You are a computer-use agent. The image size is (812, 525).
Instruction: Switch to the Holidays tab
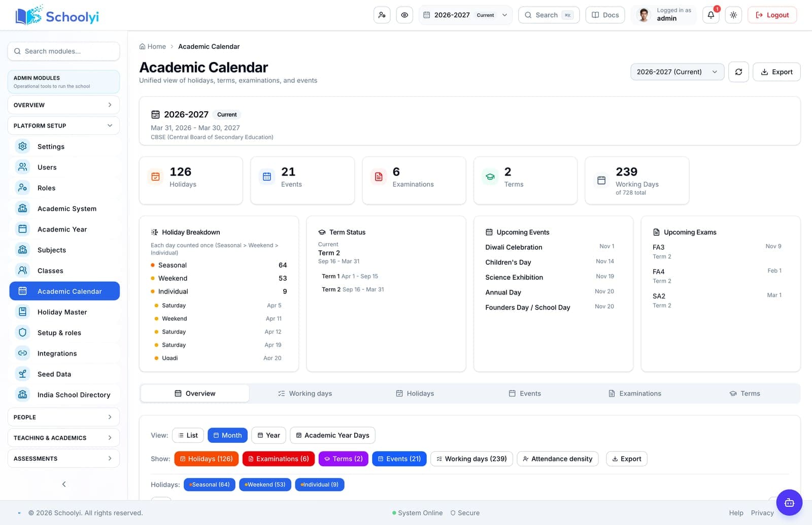[415, 393]
